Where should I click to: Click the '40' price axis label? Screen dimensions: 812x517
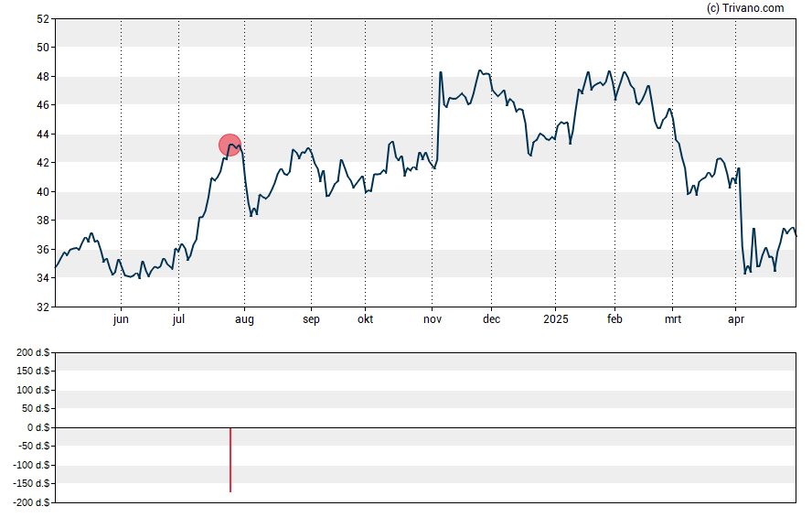click(x=43, y=191)
